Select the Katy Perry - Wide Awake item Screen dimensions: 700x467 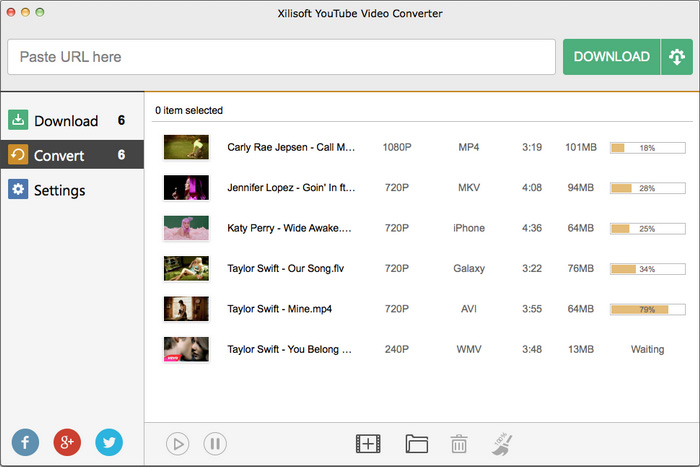[x=289, y=228]
